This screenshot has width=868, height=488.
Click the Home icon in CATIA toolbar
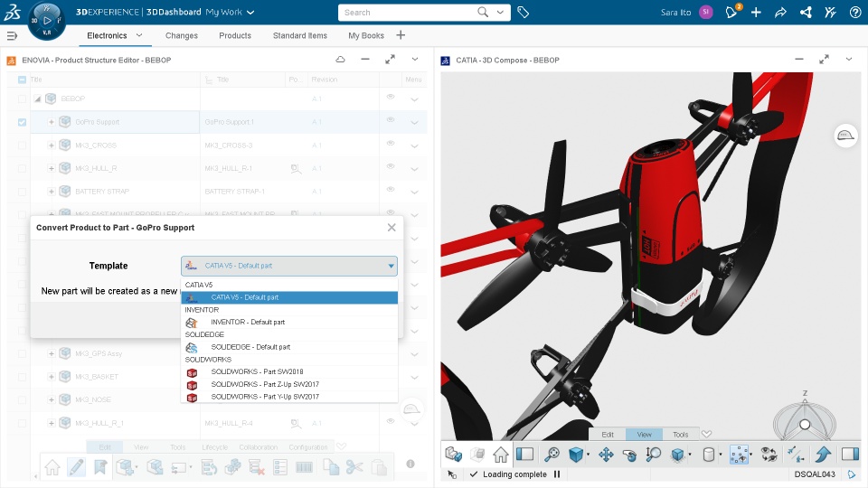click(x=500, y=455)
